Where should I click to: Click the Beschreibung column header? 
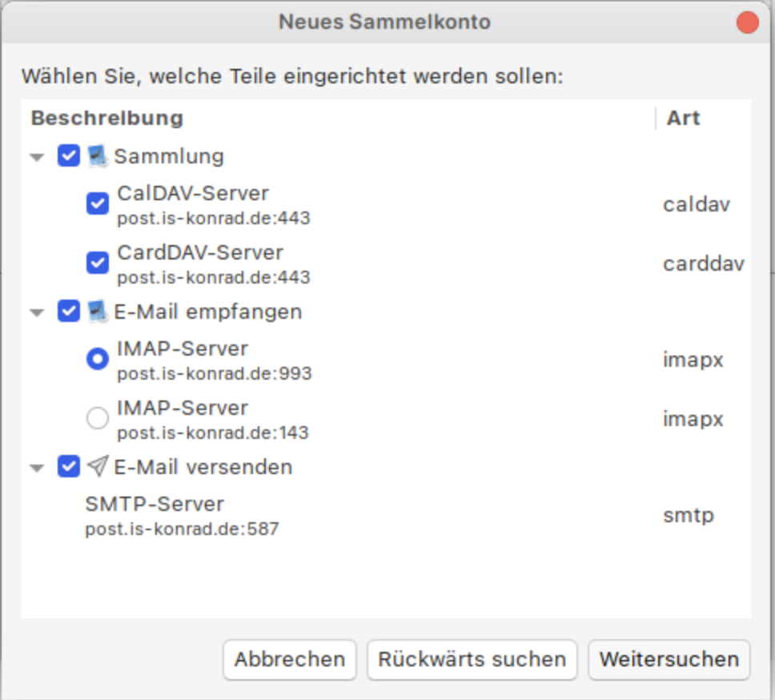click(107, 119)
